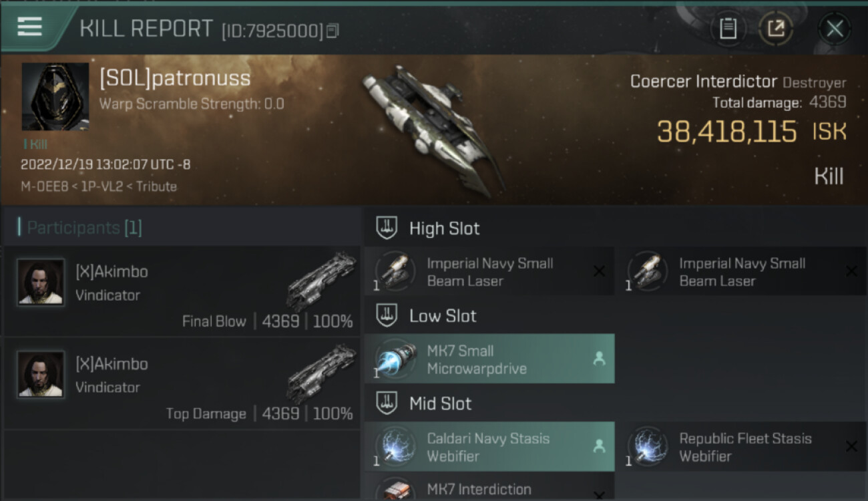The image size is (868, 501).
Task: Click the MK7 Small Microwarpdrive module icon
Action: pos(395,359)
